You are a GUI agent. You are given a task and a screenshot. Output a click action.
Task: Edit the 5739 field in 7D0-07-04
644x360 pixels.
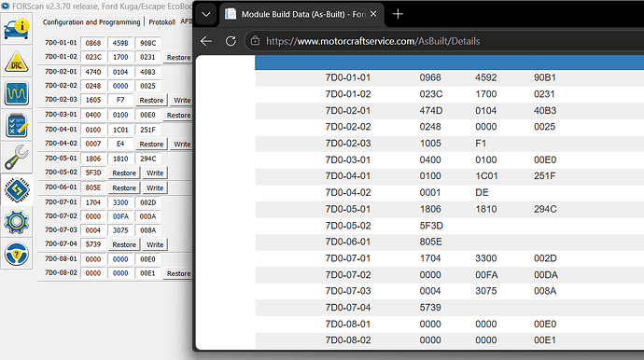click(93, 243)
